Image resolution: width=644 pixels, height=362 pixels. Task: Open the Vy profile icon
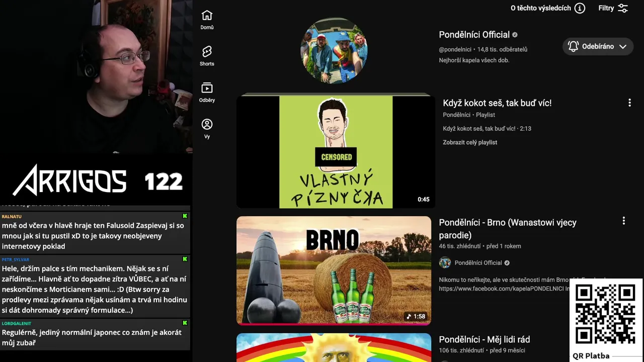coord(207,124)
